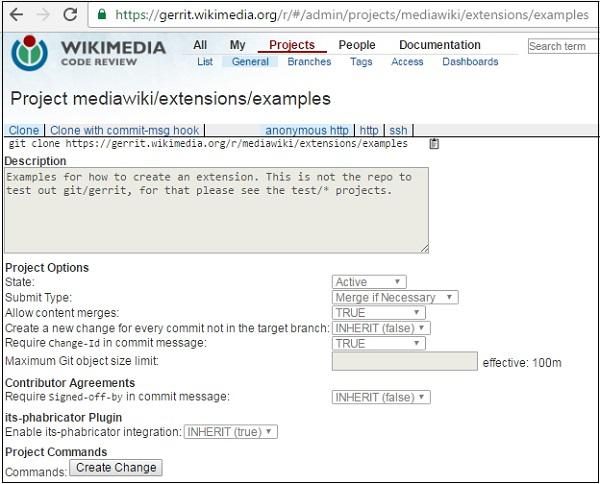Click the secure padlock icon
This screenshot has width=600, height=484.
(102, 15)
